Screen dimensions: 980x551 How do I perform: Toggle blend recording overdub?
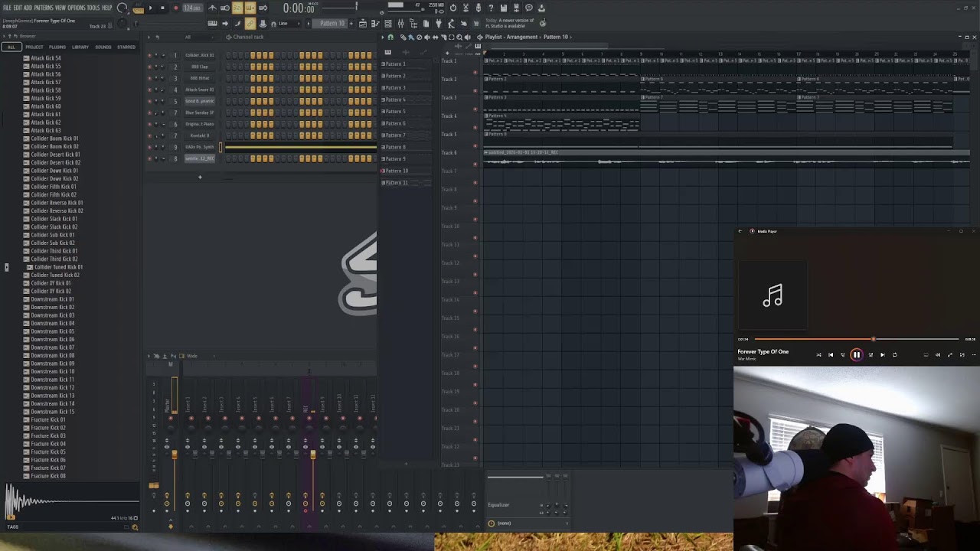click(x=250, y=8)
